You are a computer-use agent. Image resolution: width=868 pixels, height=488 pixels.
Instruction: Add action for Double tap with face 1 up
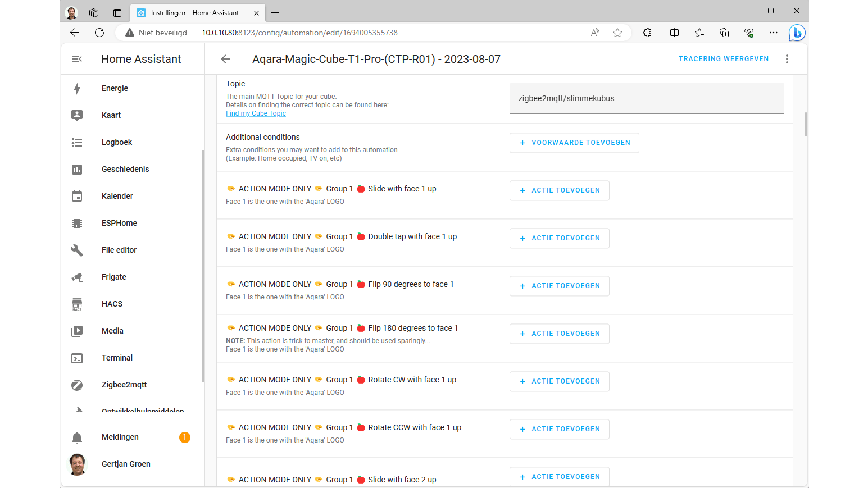pyautogui.click(x=560, y=238)
